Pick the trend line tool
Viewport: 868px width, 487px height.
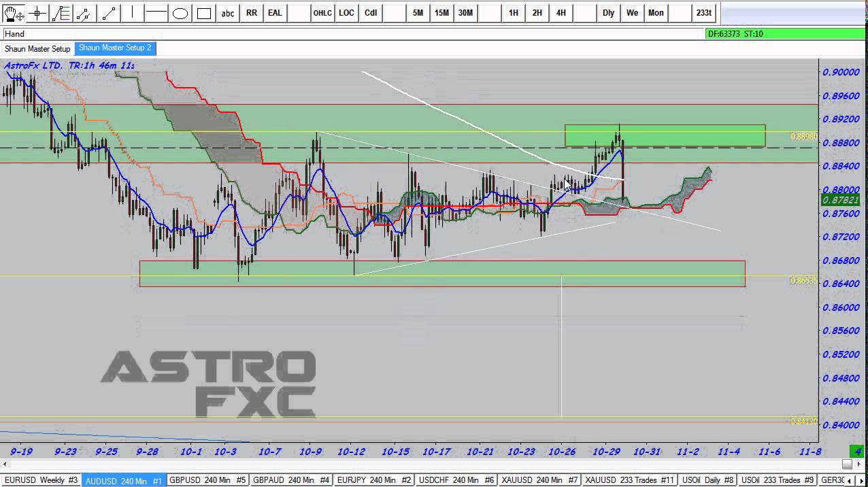coord(109,13)
